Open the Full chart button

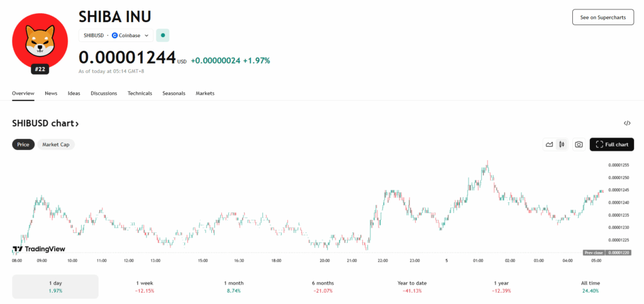[x=611, y=144]
